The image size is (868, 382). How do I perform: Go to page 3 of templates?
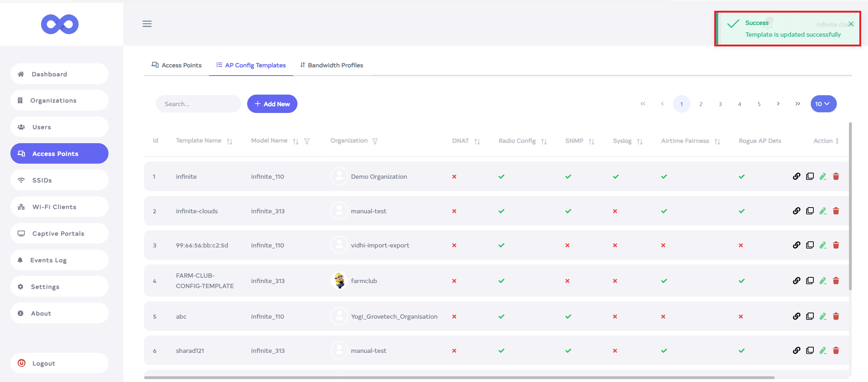click(x=720, y=104)
